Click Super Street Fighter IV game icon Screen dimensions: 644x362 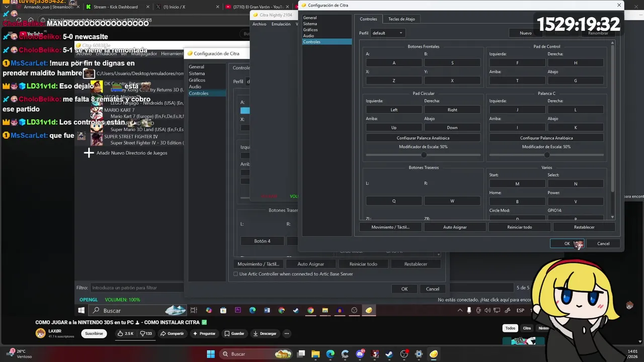point(96,139)
